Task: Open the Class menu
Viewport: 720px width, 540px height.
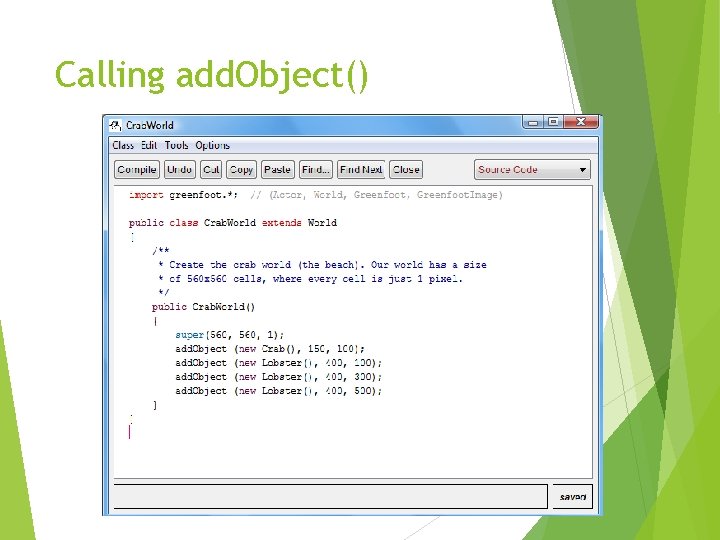Action: 123,145
